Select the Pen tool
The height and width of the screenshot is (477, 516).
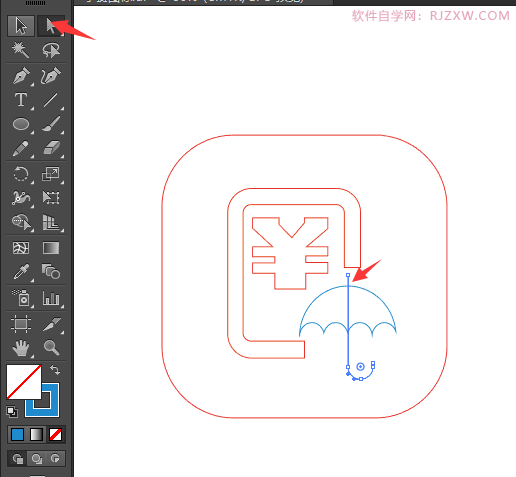click(21, 76)
